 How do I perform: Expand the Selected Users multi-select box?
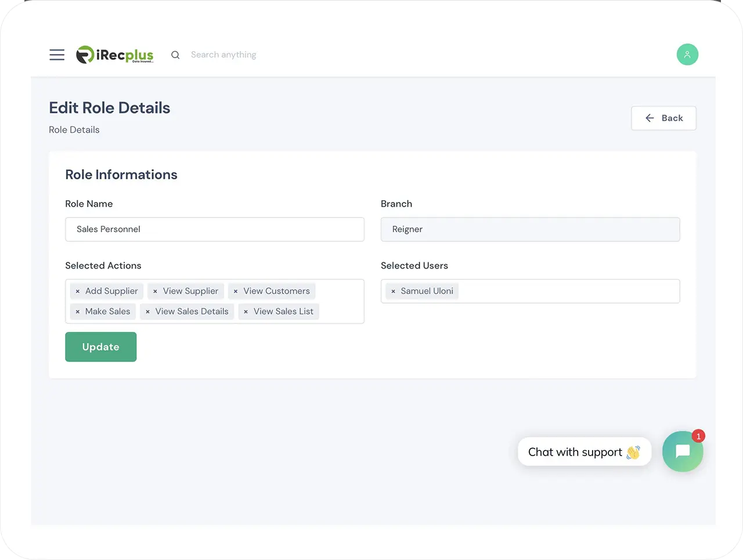(569, 291)
